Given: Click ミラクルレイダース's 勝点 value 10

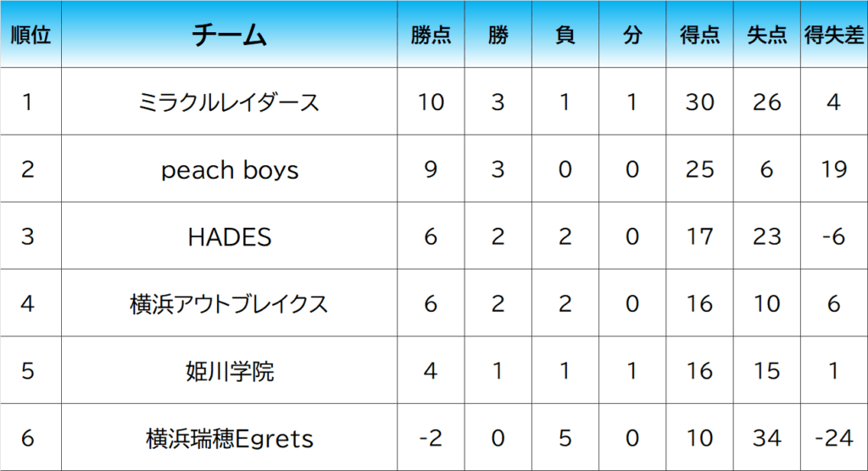Looking at the screenshot, I should 431,103.
